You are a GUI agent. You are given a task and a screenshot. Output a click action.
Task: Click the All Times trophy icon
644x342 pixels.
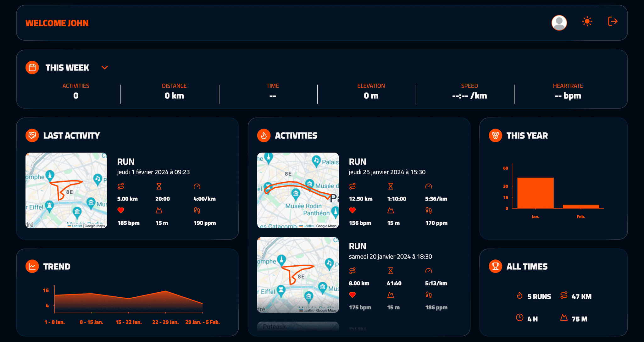[495, 266]
